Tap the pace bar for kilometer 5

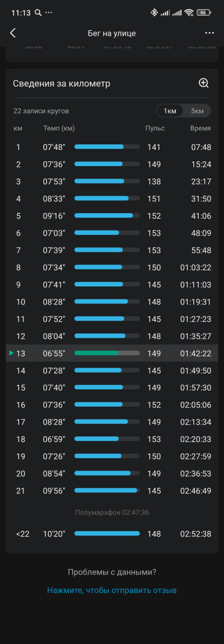pos(107,215)
